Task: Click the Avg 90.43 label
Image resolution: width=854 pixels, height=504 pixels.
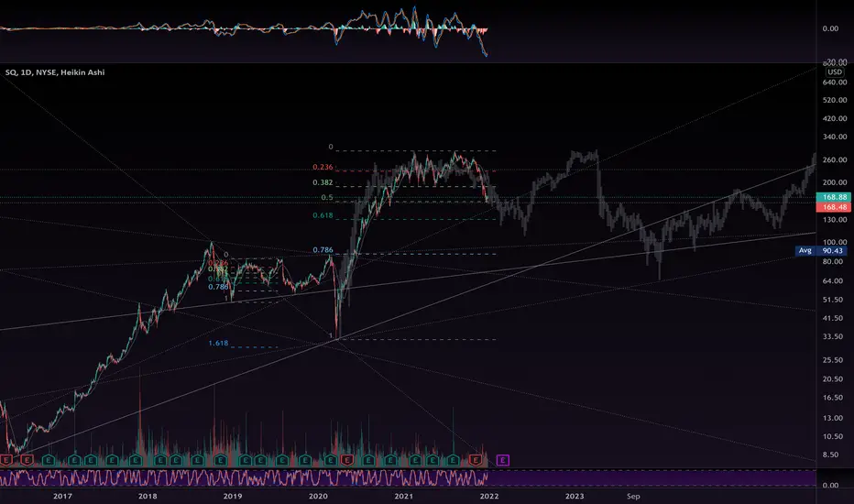Action: [x=822, y=251]
